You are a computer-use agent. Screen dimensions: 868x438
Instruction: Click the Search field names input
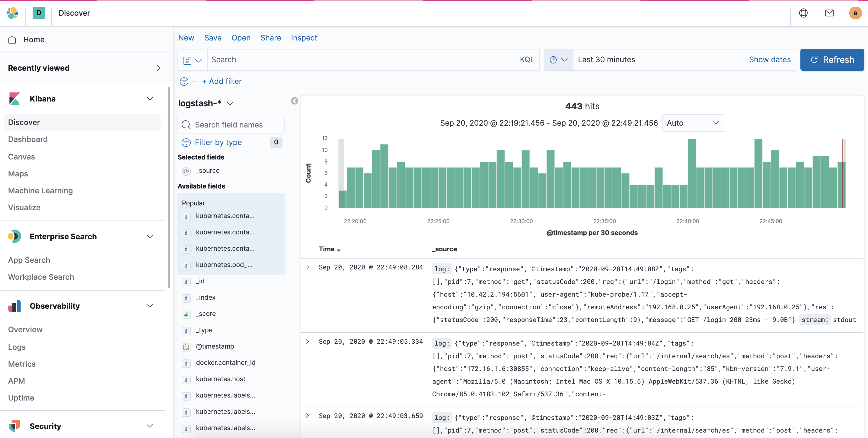click(x=231, y=125)
